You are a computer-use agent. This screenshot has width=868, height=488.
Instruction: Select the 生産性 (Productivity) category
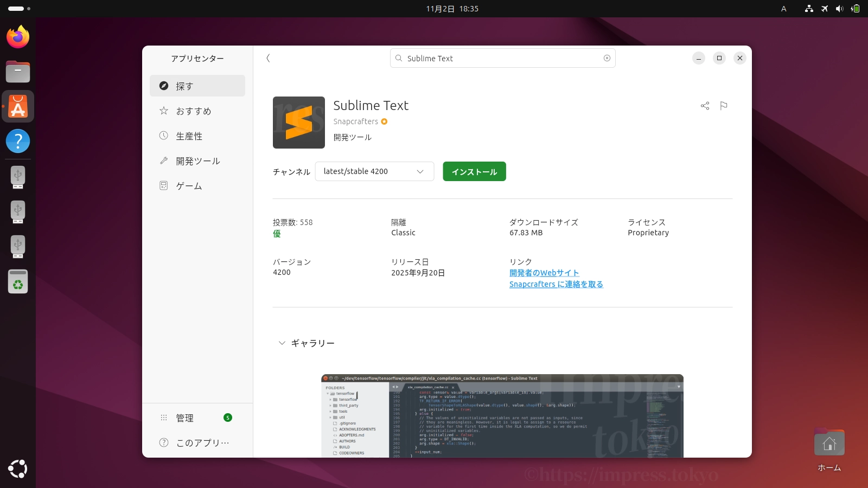[197, 136]
